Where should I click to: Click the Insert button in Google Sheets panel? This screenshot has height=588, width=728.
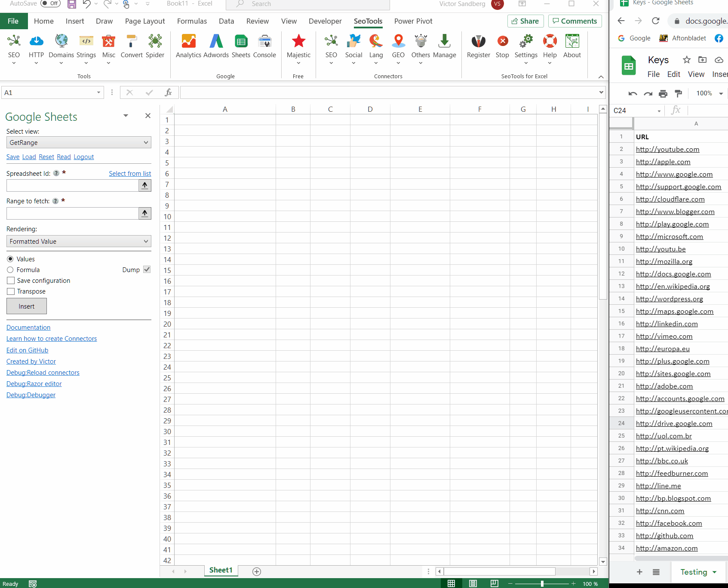click(26, 306)
